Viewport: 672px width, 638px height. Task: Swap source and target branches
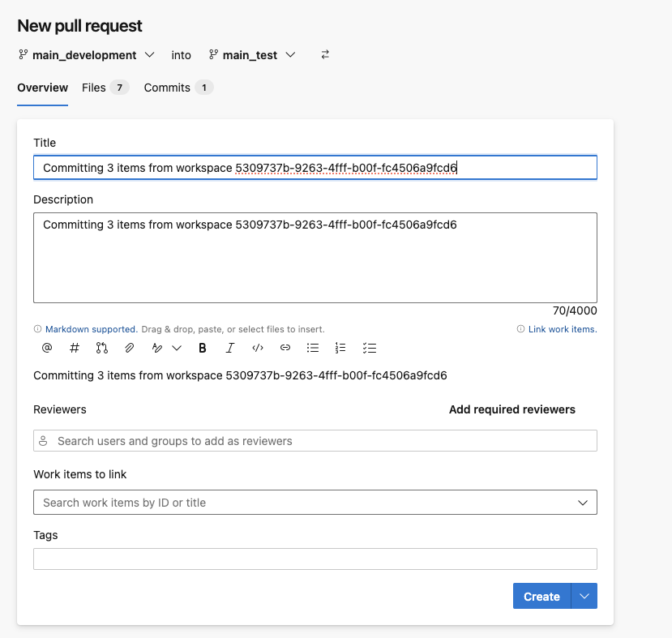click(325, 55)
